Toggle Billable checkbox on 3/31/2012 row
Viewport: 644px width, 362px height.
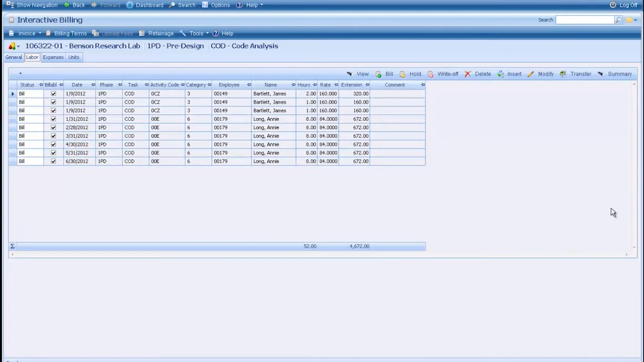coord(53,136)
